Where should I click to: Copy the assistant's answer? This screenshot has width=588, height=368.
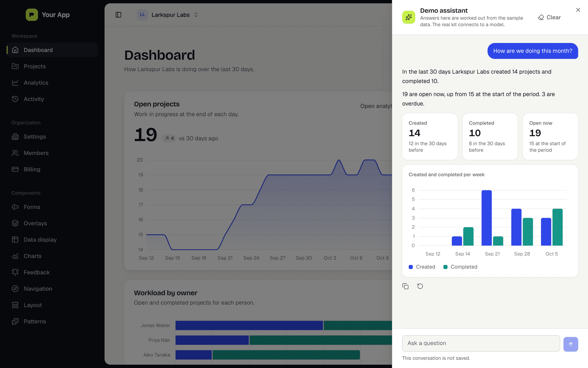405,286
